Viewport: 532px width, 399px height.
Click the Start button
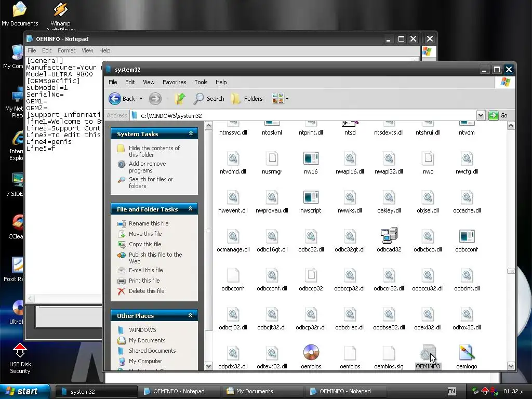pyautogui.click(x=25, y=391)
